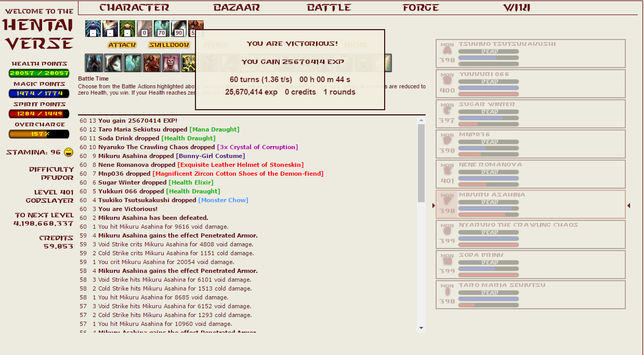This screenshot has height=355, width=644.
Task: Dismiss the 'You are Victorious!' popup
Action: [290, 70]
